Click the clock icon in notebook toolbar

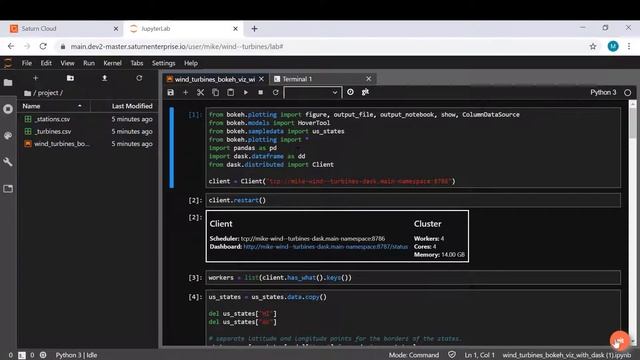pos(350,92)
